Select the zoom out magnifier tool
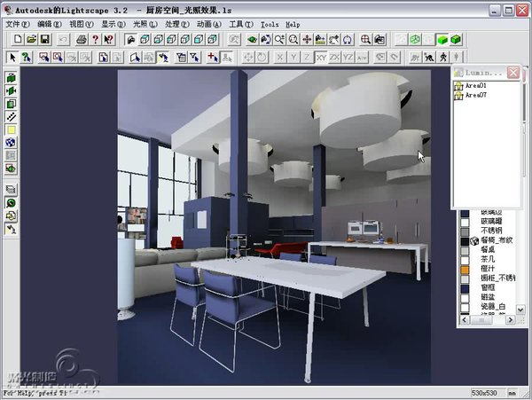Screen dimensions: 532x400 tap(293, 39)
